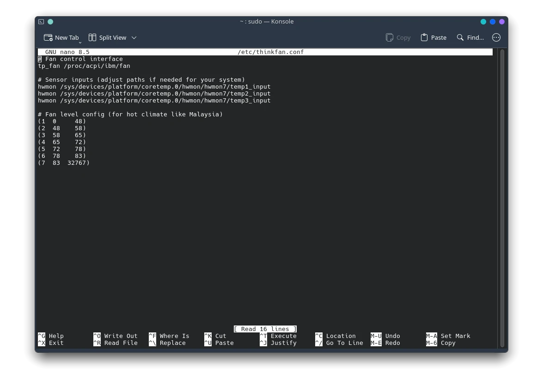This screenshot has width=543, height=392.
Task: Click the '(7 83 32767)' fan level row
Action: coord(64,163)
